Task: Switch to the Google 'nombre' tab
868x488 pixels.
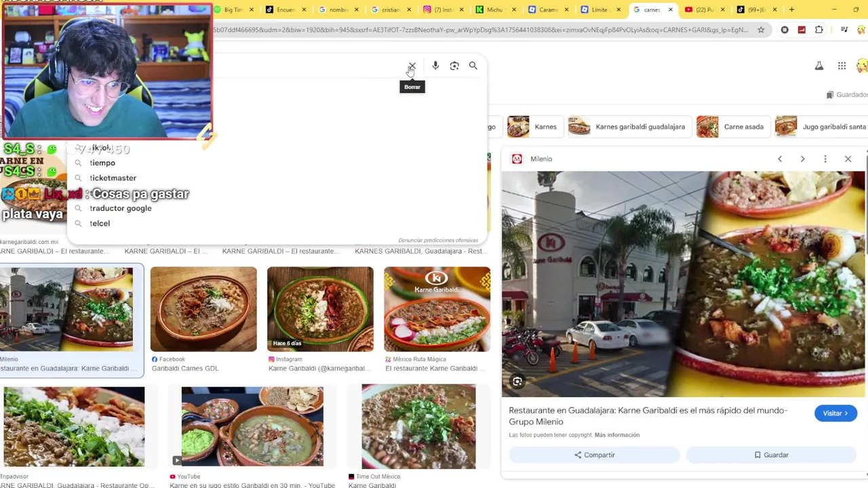Action: tap(340, 9)
